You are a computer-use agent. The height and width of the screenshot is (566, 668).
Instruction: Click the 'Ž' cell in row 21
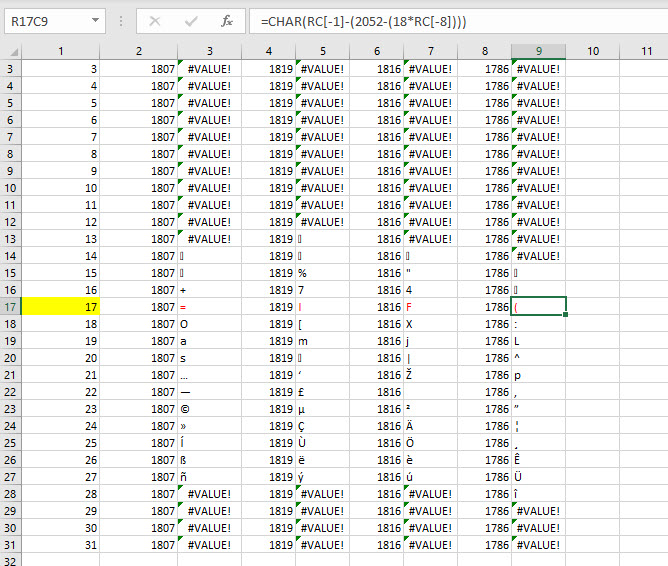pos(431,375)
